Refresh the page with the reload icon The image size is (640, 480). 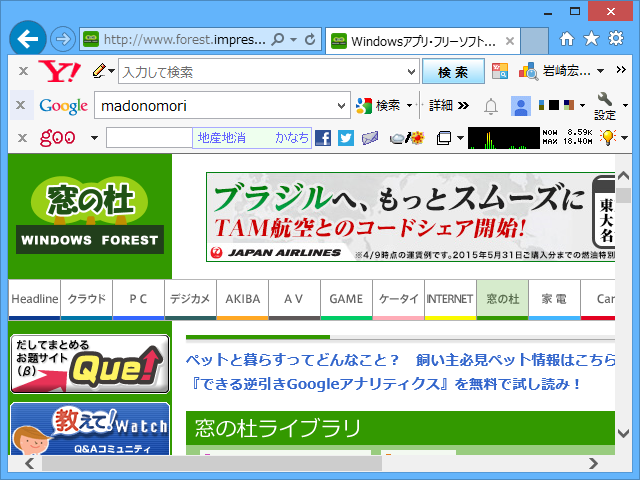coord(310,40)
